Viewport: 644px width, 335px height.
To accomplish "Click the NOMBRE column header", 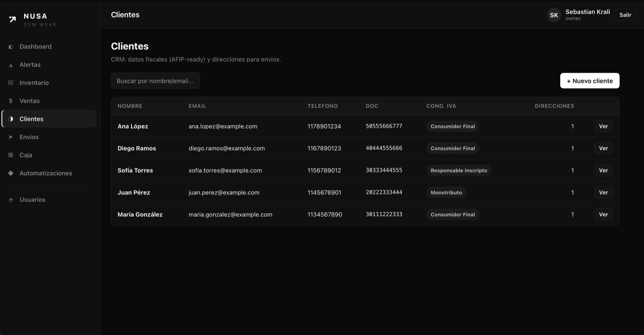I will click(x=130, y=106).
